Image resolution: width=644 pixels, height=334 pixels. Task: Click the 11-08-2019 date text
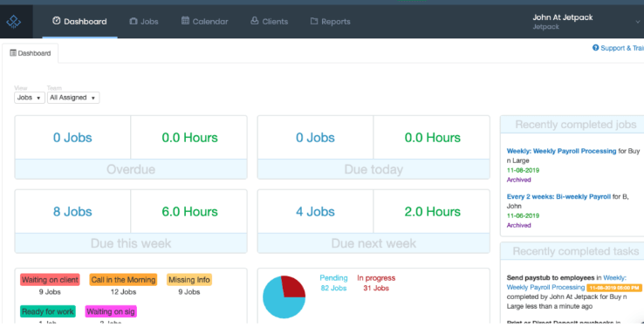click(523, 170)
